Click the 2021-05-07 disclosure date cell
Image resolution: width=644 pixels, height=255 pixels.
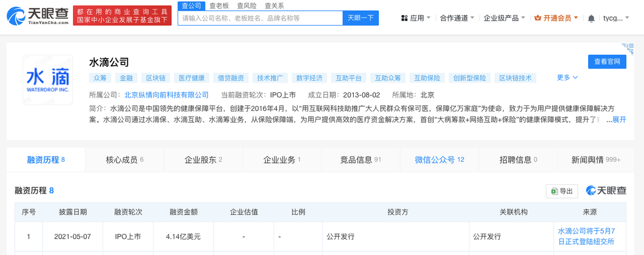(73, 236)
